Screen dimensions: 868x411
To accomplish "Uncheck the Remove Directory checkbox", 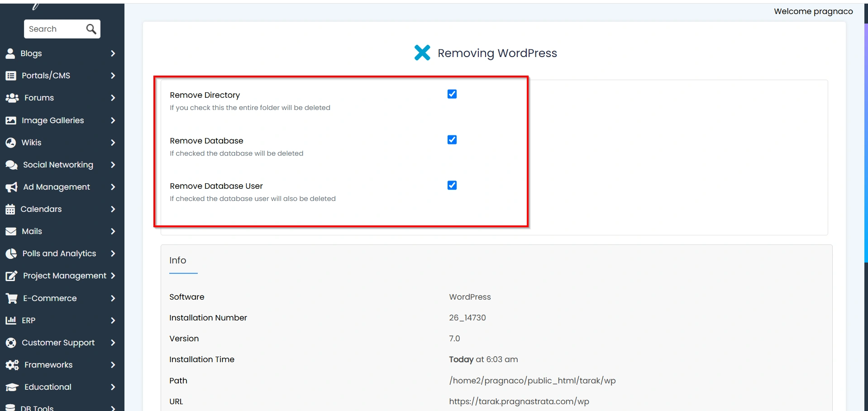I will click(x=452, y=94).
